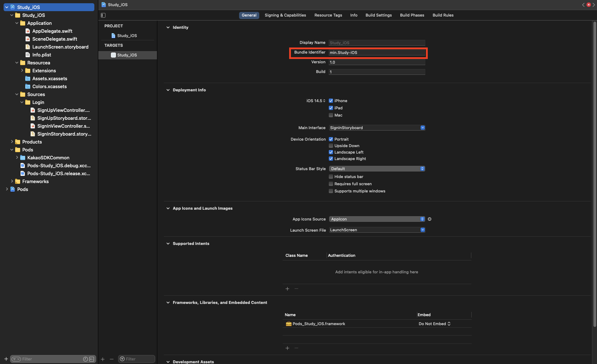Uncheck the iPhone checkbox

point(331,101)
